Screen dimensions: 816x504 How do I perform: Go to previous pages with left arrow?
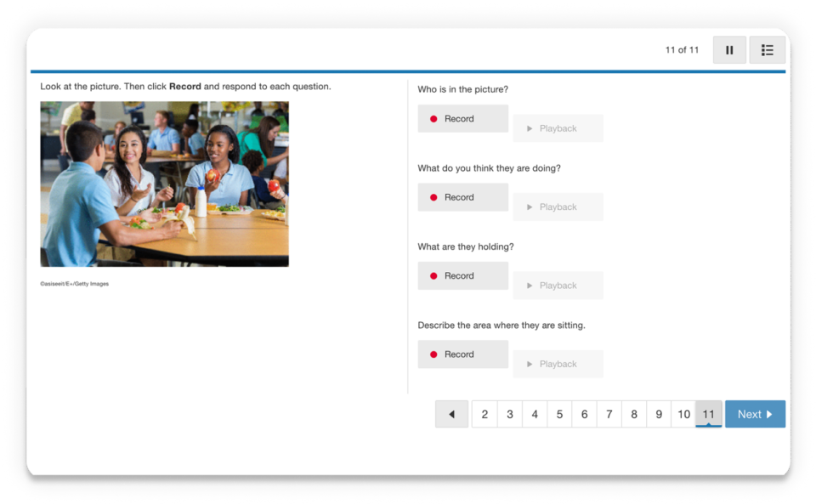(x=451, y=414)
